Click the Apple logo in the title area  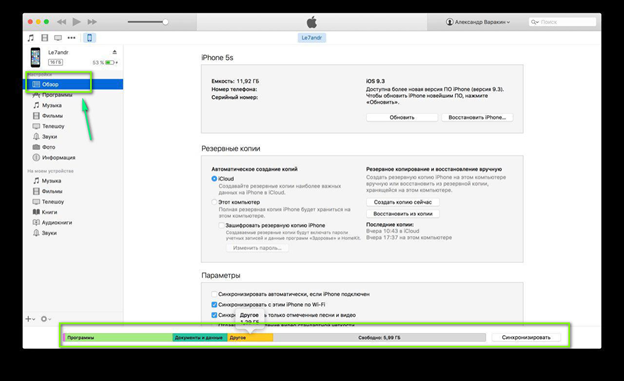(312, 22)
